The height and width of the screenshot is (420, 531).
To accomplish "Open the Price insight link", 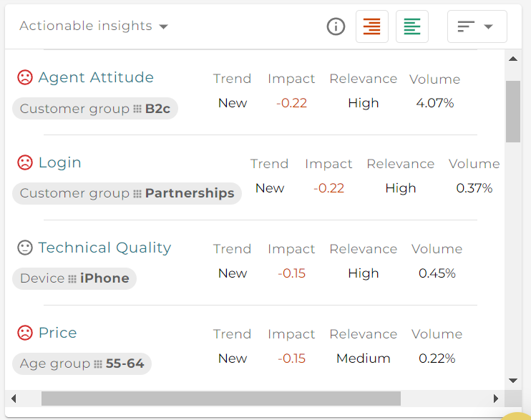I will pos(57,333).
